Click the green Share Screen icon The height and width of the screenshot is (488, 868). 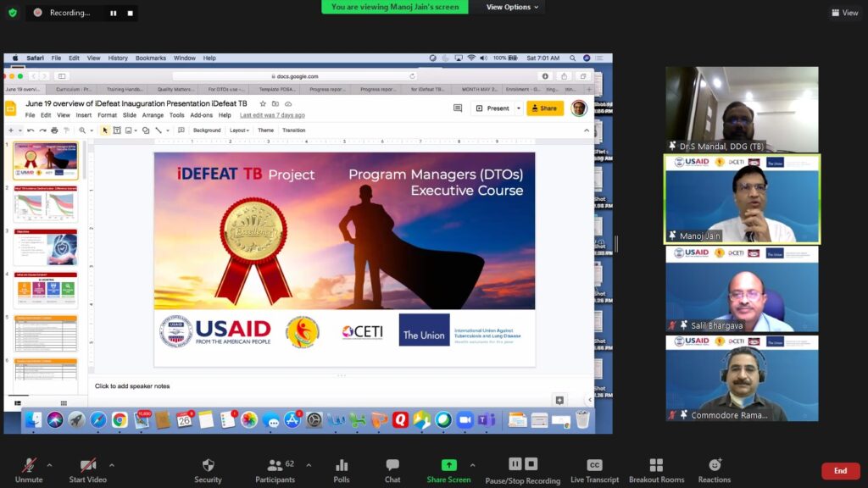point(448,465)
